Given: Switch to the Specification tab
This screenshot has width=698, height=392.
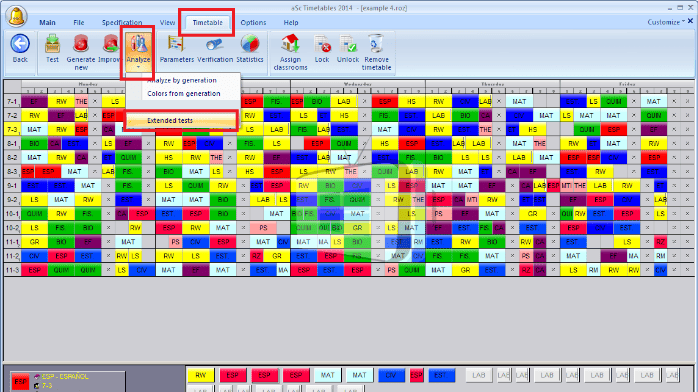Looking at the screenshot, I should point(122,22).
